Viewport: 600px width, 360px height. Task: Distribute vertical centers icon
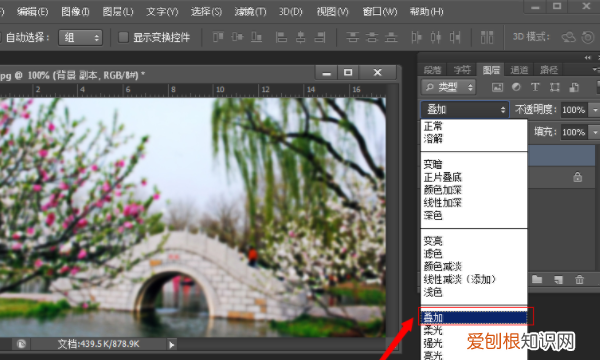coord(372,37)
